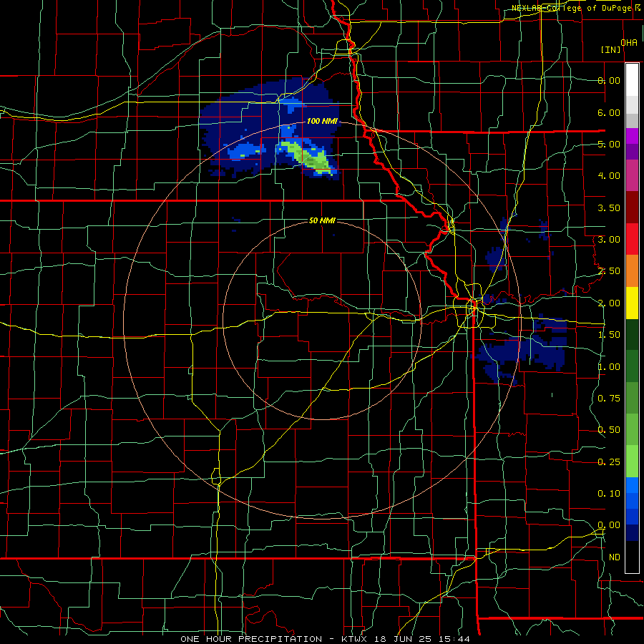This screenshot has height=644, width=644.
Task: Click the 100 NMI range ring label
Action: (322, 121)
